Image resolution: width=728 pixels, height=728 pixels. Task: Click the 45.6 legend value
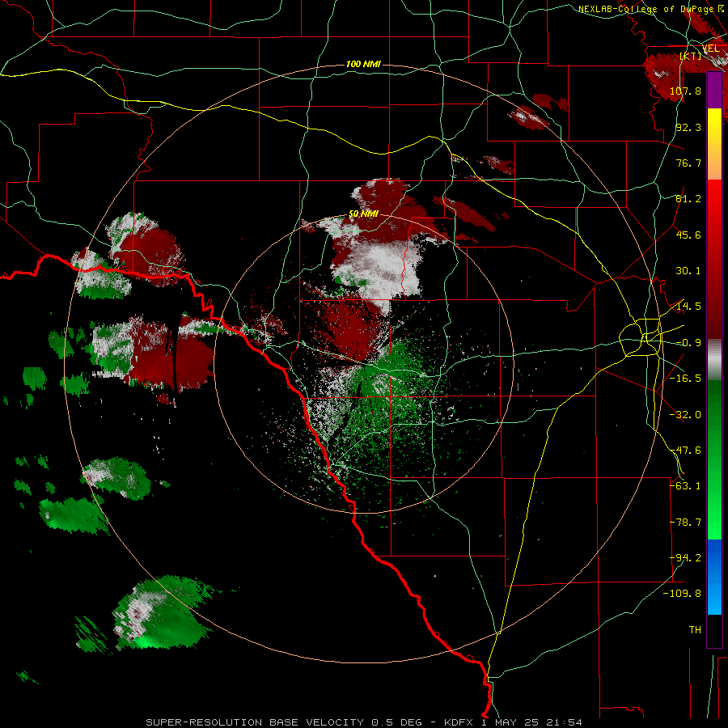(688, 235)
